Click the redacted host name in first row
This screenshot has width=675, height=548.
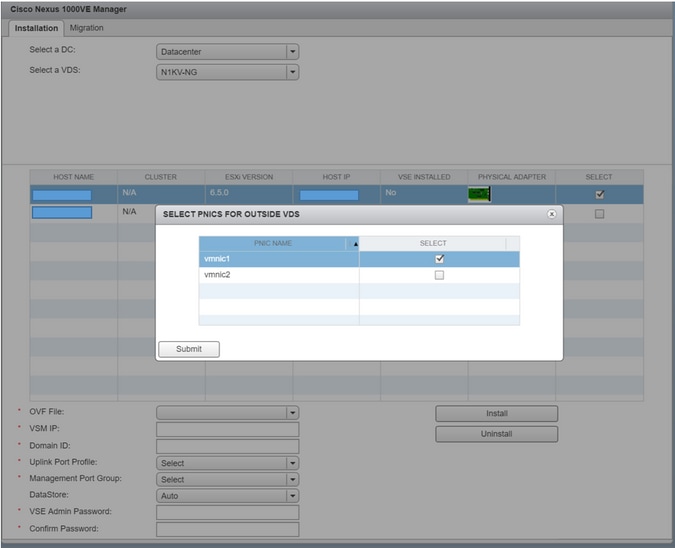click(62, 195)
